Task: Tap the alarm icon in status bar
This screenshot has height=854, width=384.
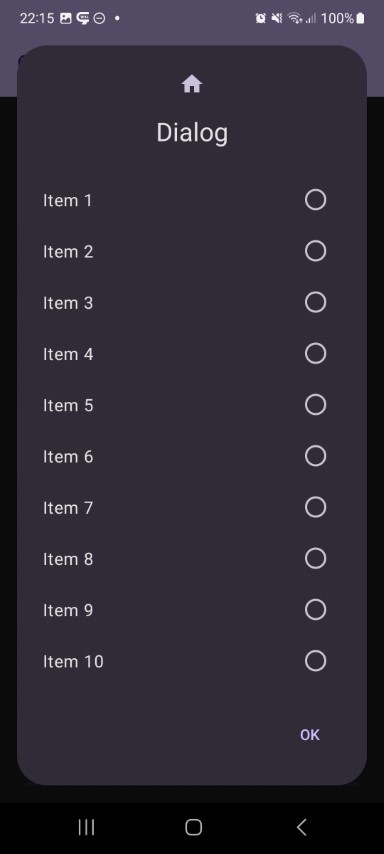Action: [260, 19]
